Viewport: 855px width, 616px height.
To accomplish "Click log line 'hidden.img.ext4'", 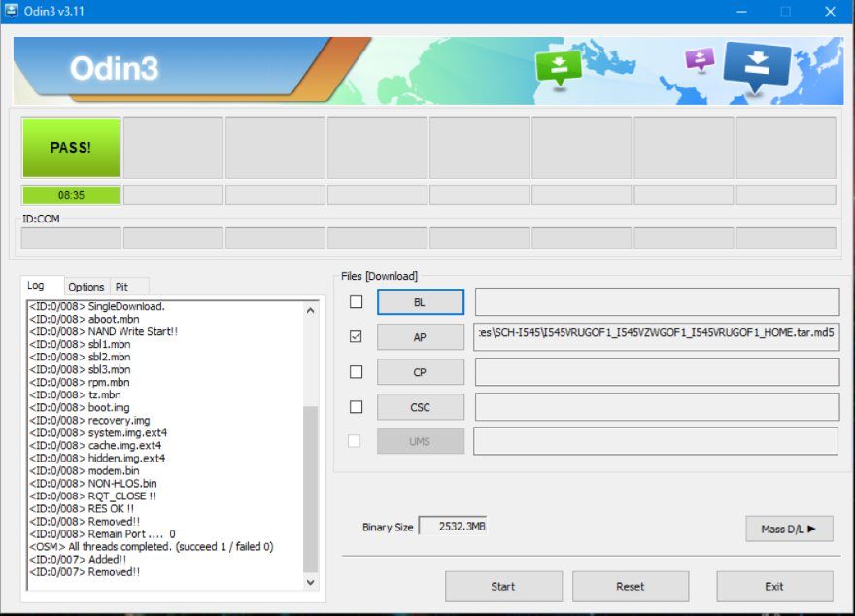I will [97, 458].
